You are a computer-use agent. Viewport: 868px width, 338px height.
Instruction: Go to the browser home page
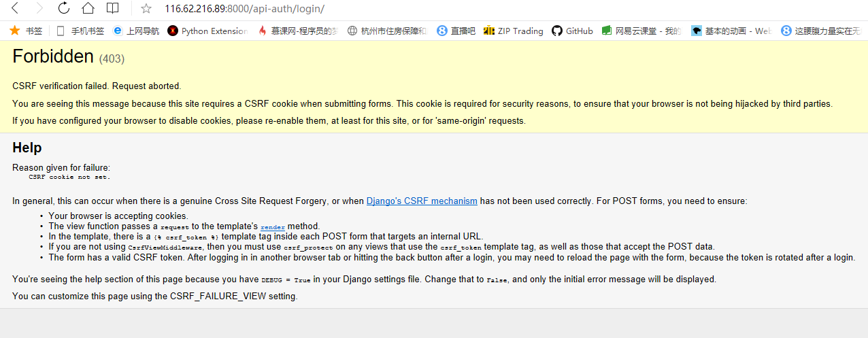[x=88, y=9]
